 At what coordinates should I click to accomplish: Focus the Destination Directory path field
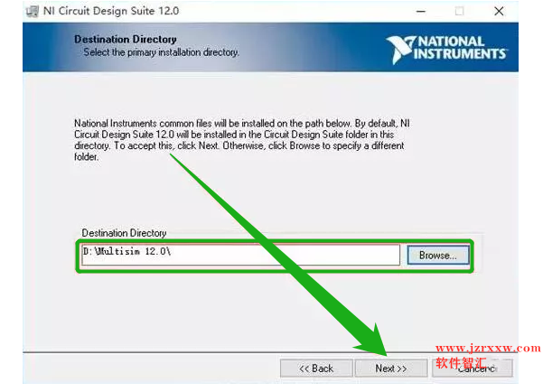[240, 255]
